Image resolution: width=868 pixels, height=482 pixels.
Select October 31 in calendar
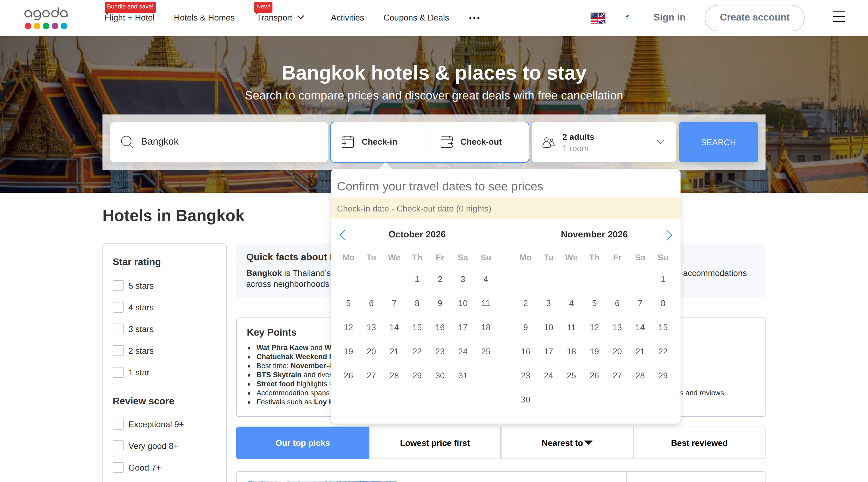(x=463, y=375)
